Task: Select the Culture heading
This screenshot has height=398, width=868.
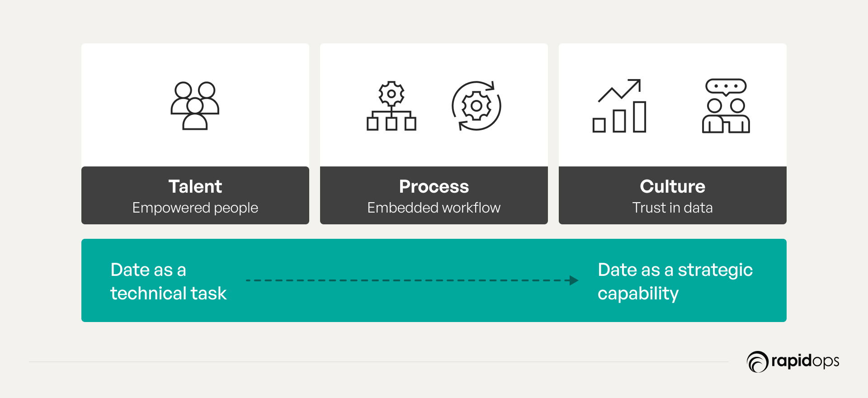Action: [x=673, y=186]
